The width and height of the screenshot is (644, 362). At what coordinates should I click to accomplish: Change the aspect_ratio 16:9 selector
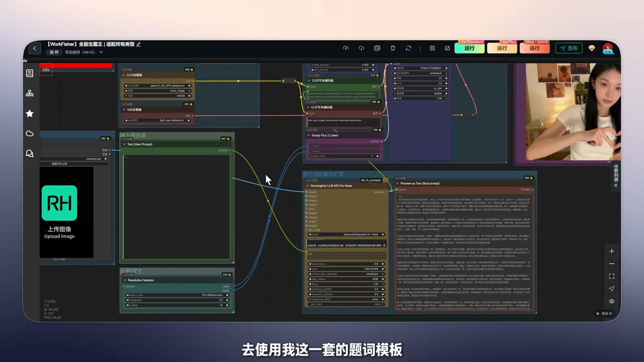click(x=177, y=295)
